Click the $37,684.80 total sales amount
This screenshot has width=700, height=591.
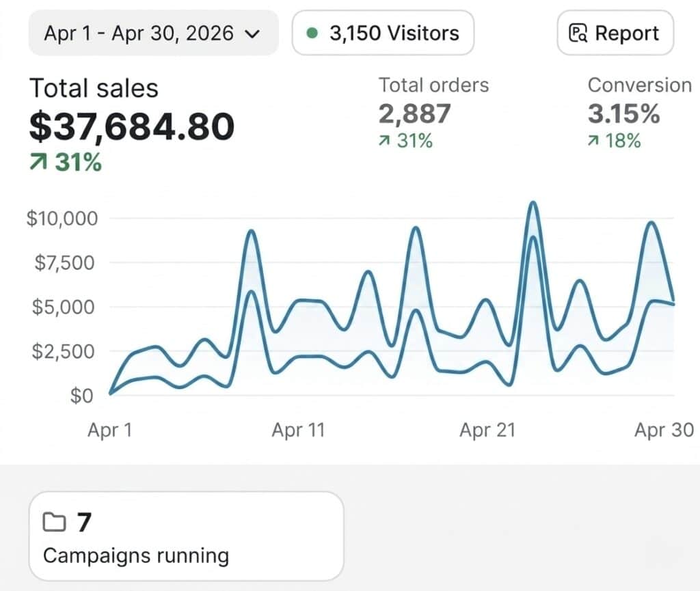pyautogui.click(x=132, y=126)
